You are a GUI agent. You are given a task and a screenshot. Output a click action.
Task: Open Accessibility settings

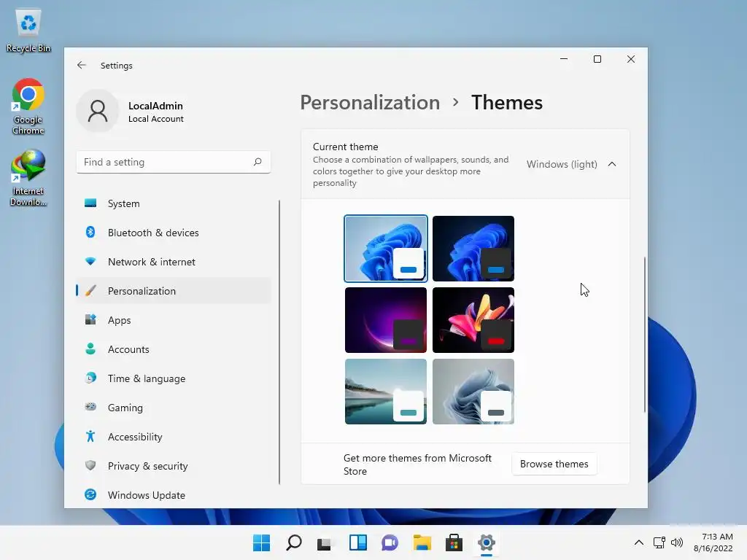[x=174, y=437]
